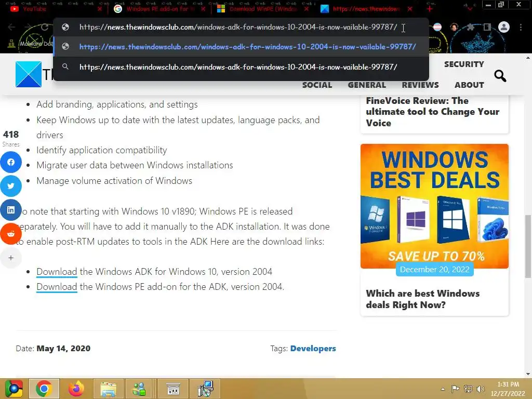Open FineVoice Review article

432,112
